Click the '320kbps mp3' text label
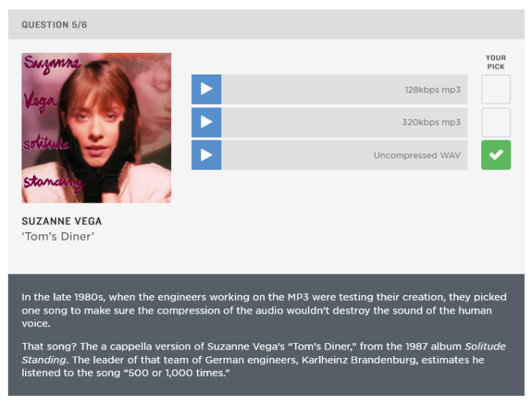 coord(431,122)
